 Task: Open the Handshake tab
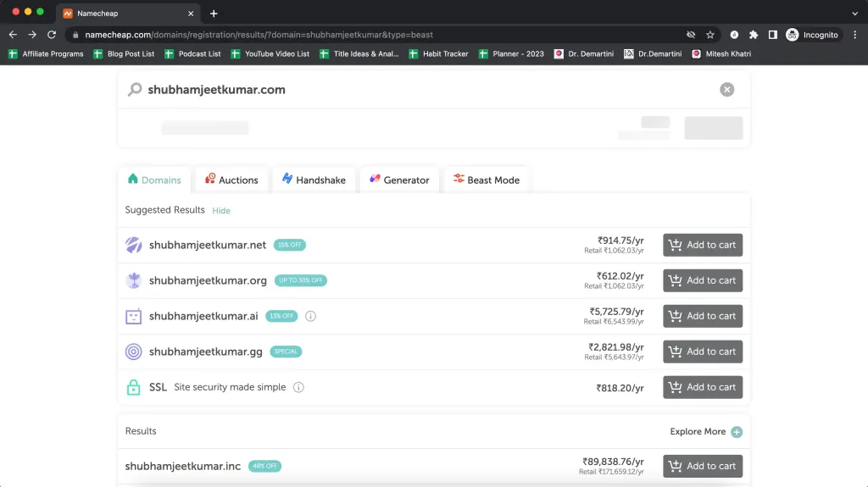click(x=314, y=180)
